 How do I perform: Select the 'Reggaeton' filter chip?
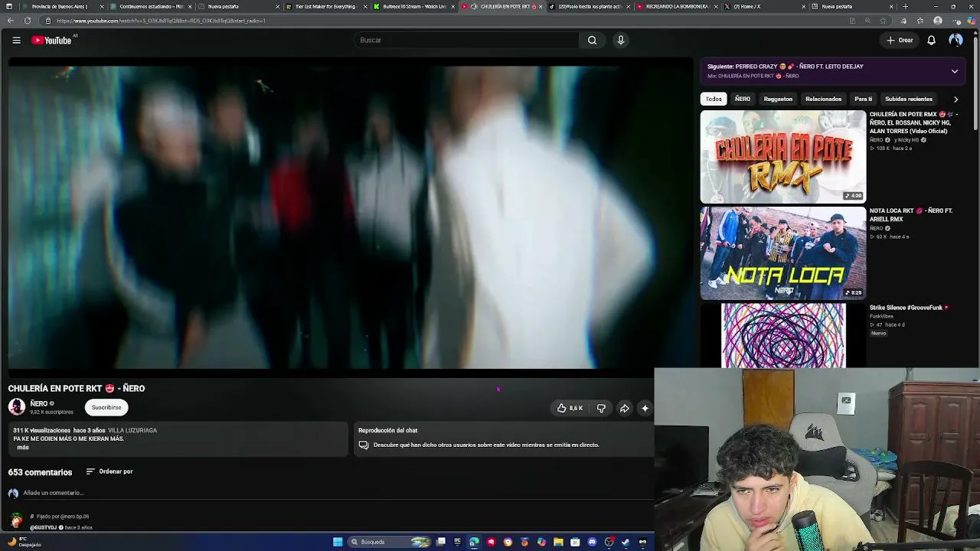[778, 99]
